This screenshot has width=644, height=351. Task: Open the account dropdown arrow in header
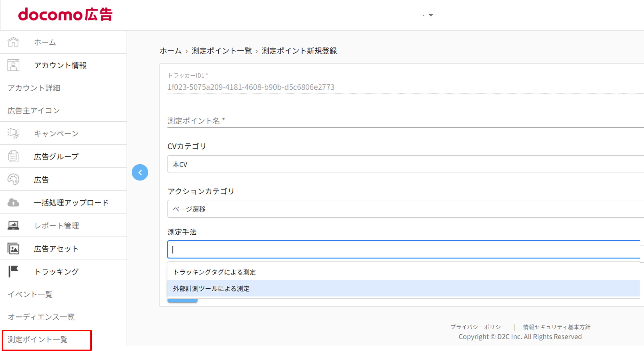click(431, 15)
